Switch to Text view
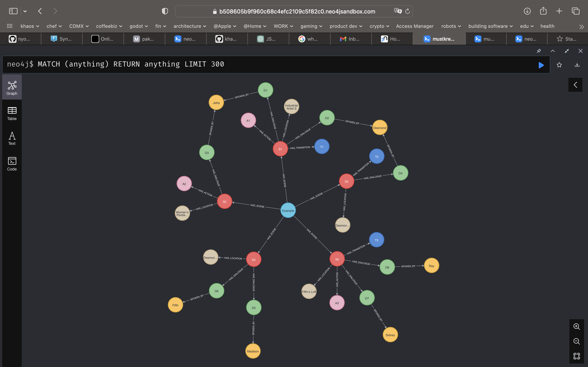 pyautogui.click(x=12, y=138)
